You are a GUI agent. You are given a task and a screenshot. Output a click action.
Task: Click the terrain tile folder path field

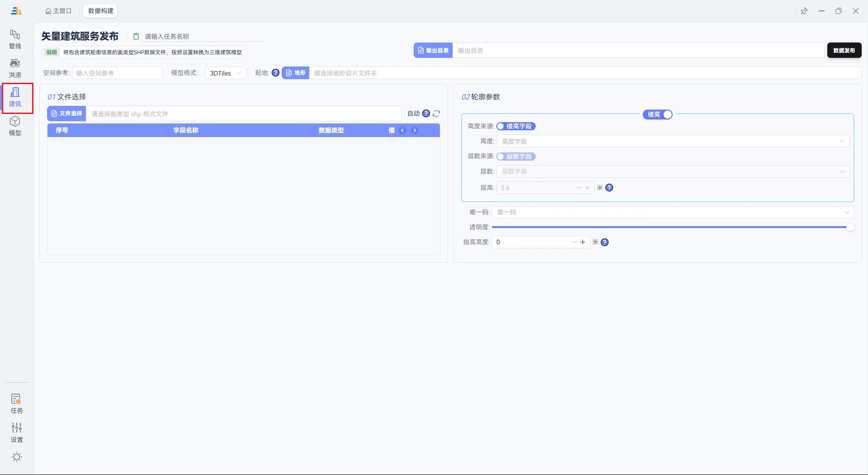click(x=585, y=73)
